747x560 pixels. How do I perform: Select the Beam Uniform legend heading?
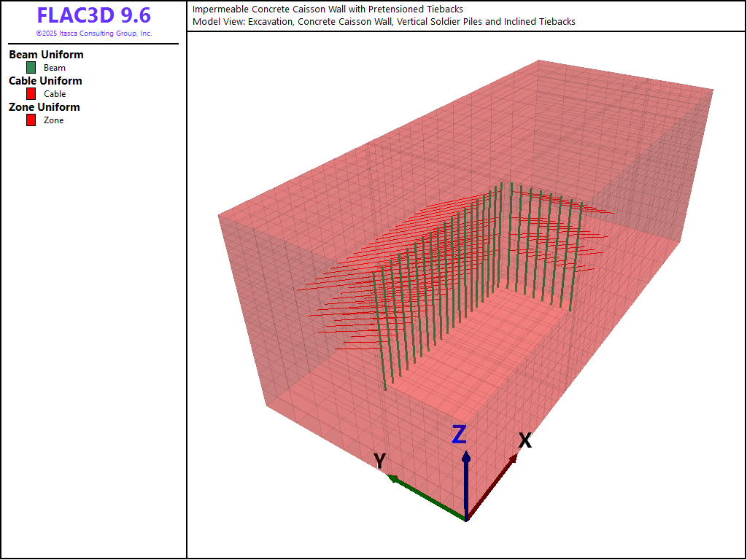46,55
